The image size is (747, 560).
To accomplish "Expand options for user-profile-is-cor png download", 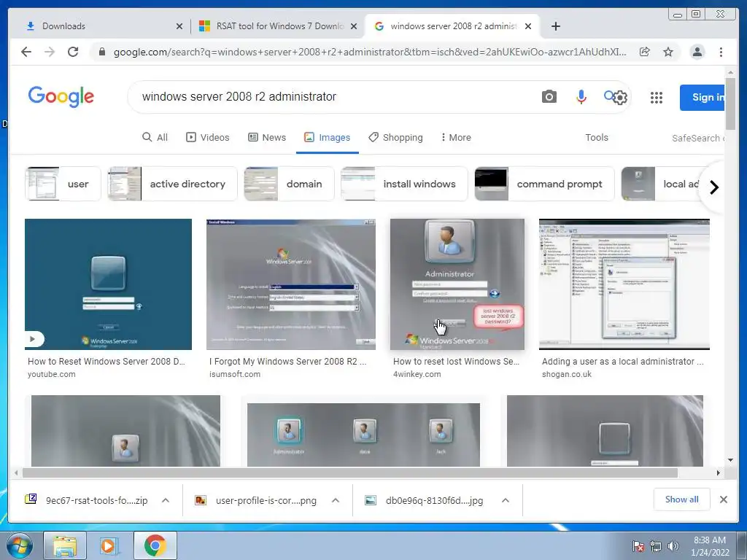I will point(336,500).
